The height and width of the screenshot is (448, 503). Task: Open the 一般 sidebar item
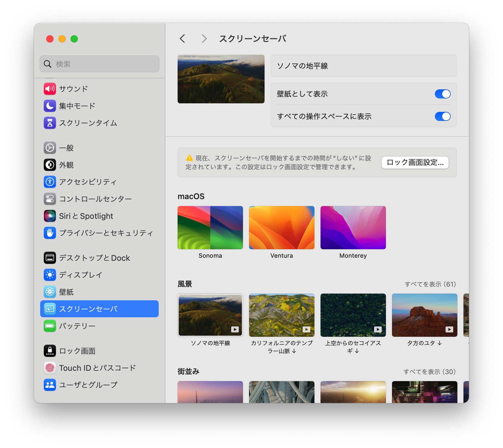tap(99, 148)
